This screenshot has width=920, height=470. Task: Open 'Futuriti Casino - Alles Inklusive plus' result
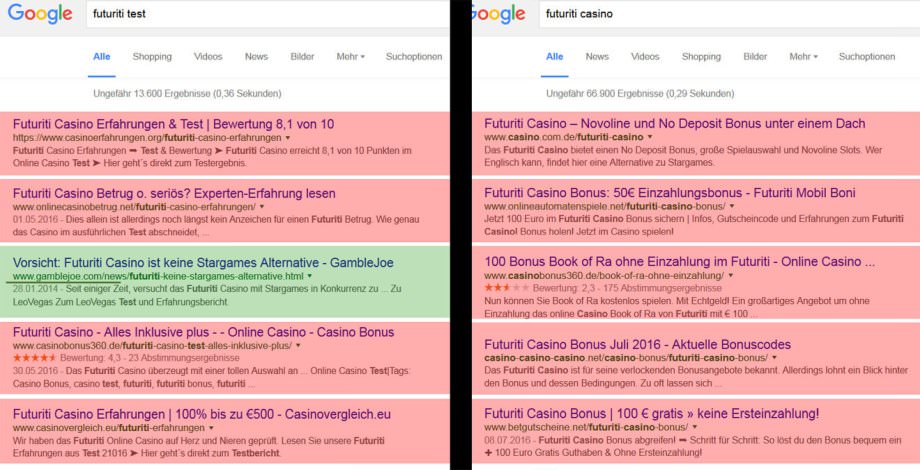[204, 332]
